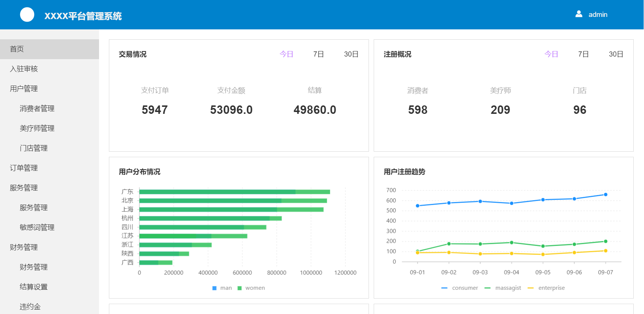Viewport: 644px width, 314px height.
Task: Click consumer data point at 09-01
Action: (x=417, y=206)
